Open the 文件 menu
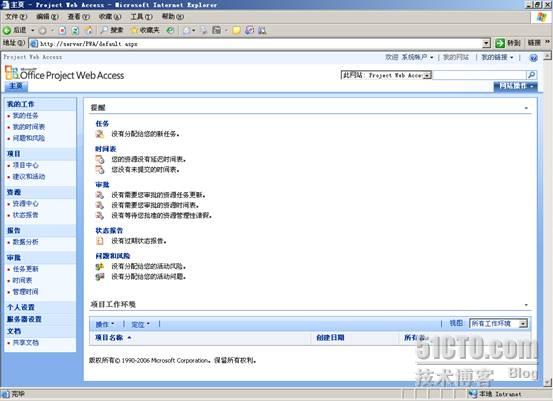The width and height of the screenshot is (553, 401). click(x=16, y=17)
